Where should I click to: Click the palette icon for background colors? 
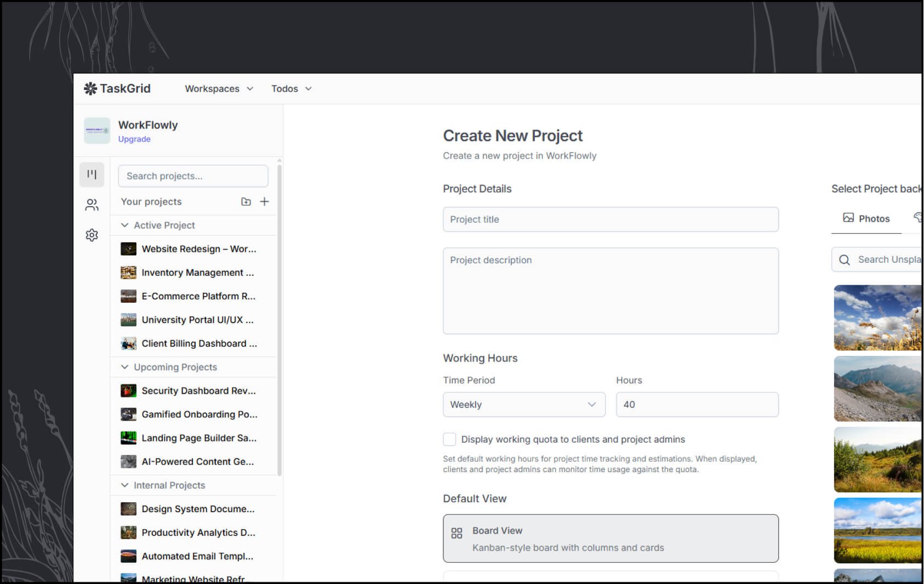click(x=920, y=218)
